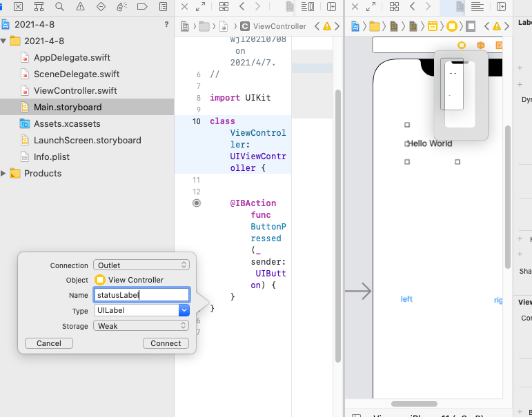Screen dimensions: 532x417
Task: Select the View square item in storyboard jump bar
Action: [x=471, y=26]
